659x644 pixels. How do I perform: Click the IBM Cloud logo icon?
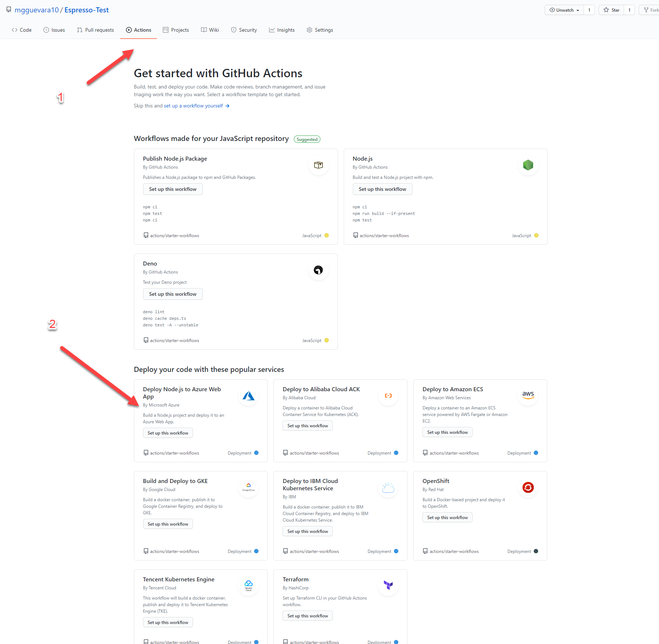point(388,487)
